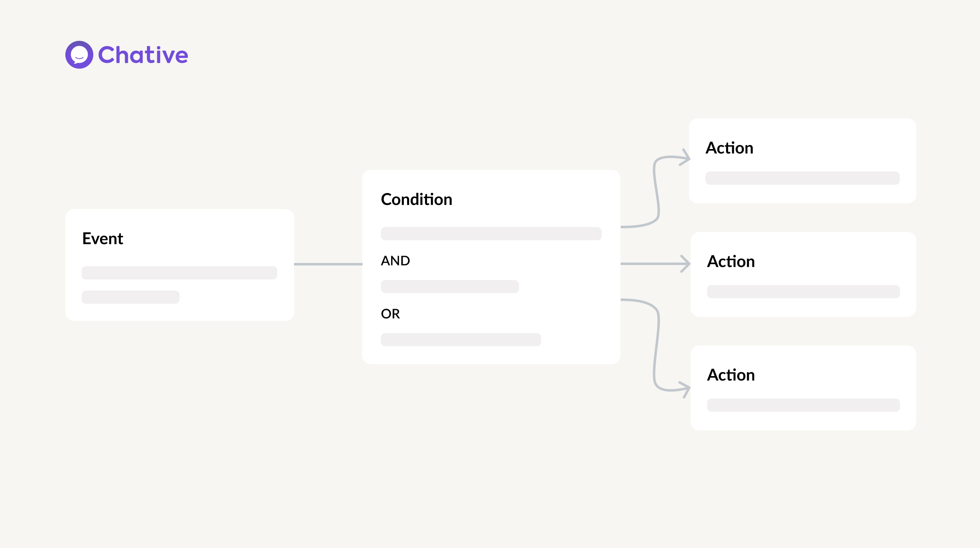Click the connector line between Event and Condition

pyautogui.click(x=328, y=264)
